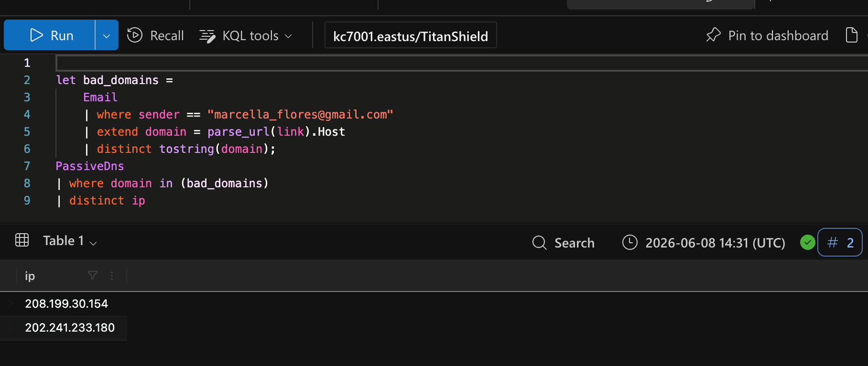Screen dimensions: 868x366
Task: Click the 2026-06-08 14:31 (UTC) timestamp
Action: (715, 243)
